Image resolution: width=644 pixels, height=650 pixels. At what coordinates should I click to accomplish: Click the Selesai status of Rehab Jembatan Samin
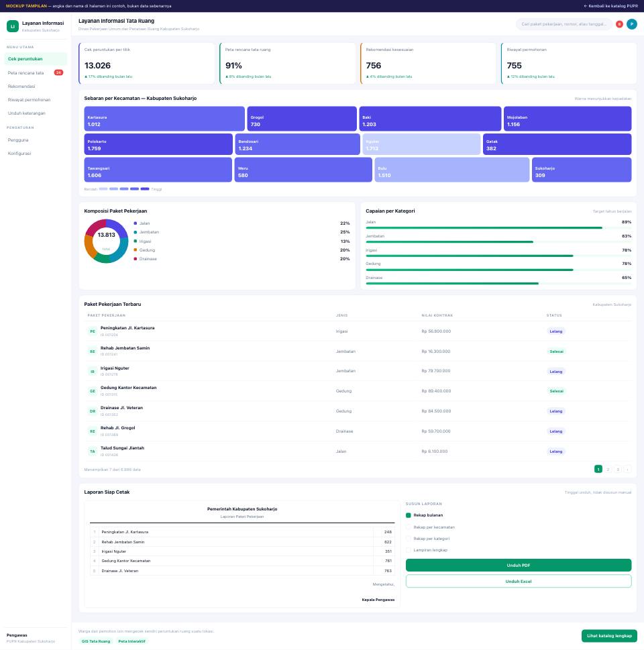556,351
